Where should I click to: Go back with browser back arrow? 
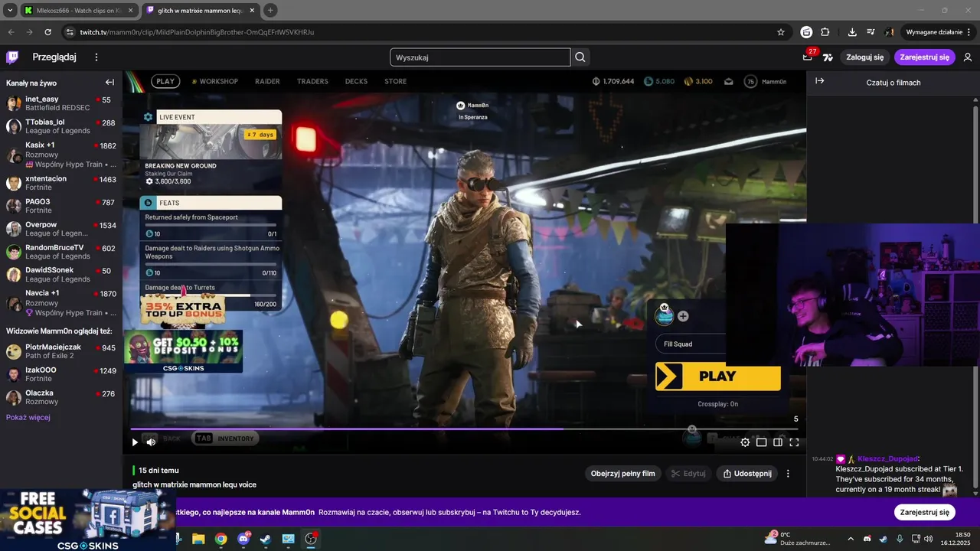click(x=11, y=32)
